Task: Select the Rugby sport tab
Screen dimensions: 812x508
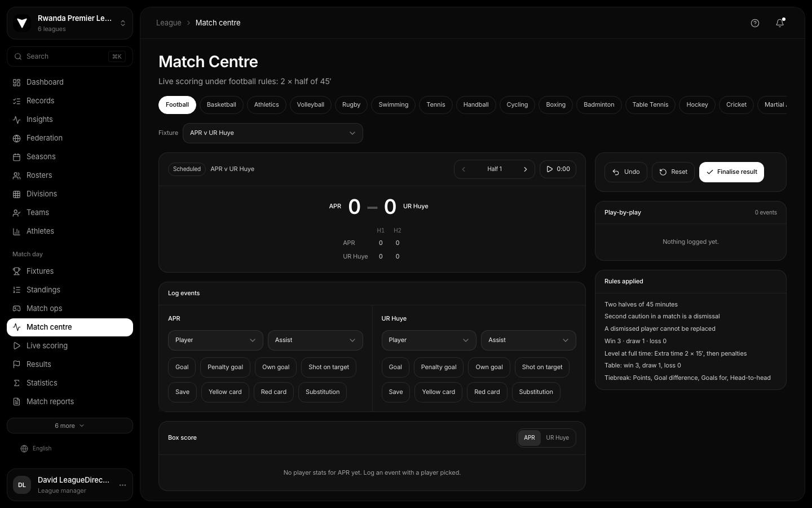Action: coord(351,105)
